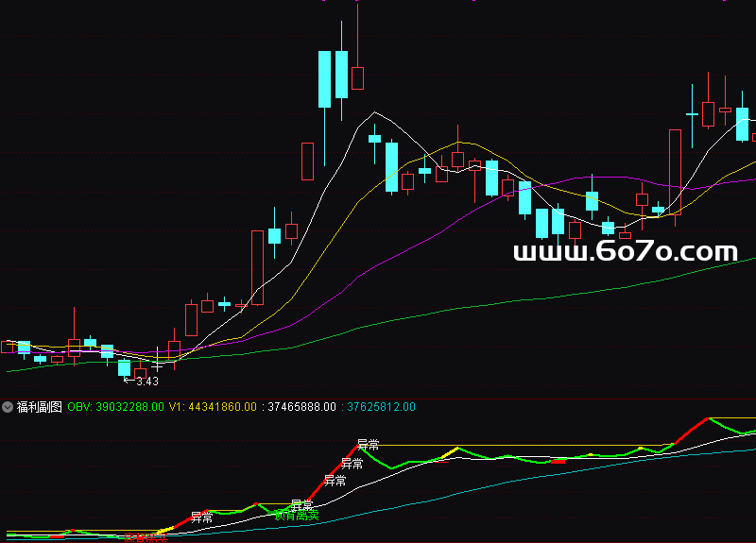The height and width of the screenshot is (543, 756).
Task: Click the cyan 37625812.00 value
Action: [x=381, y=407]
